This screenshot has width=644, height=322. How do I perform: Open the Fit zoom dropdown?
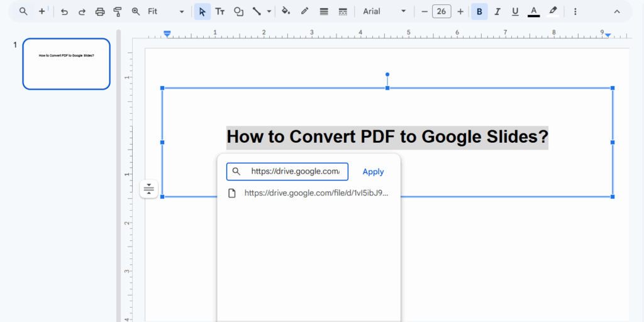pyautogui.click(x=166, y=11)
